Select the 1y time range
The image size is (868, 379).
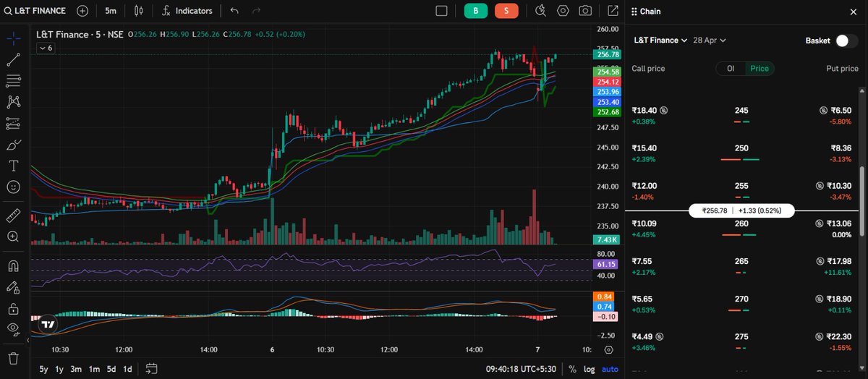[x=60, y=369]
